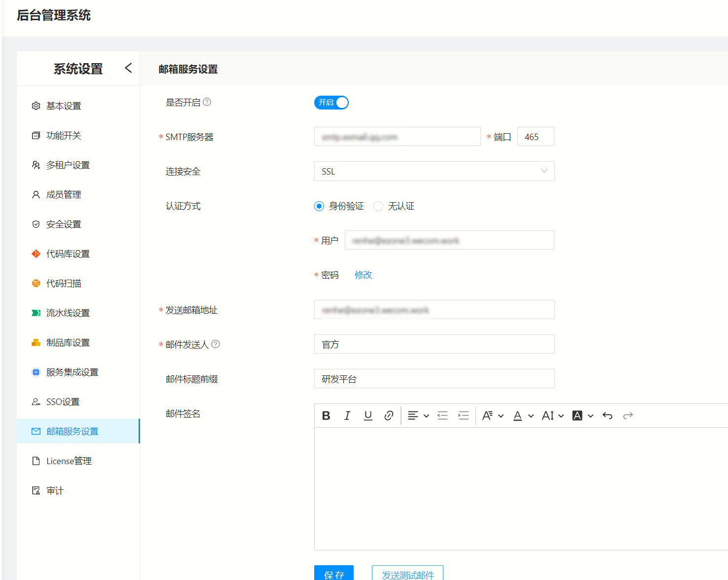Toggle bold formatting in the signature editor
This screenshot has width=728, height=580.
coord(326,415)
